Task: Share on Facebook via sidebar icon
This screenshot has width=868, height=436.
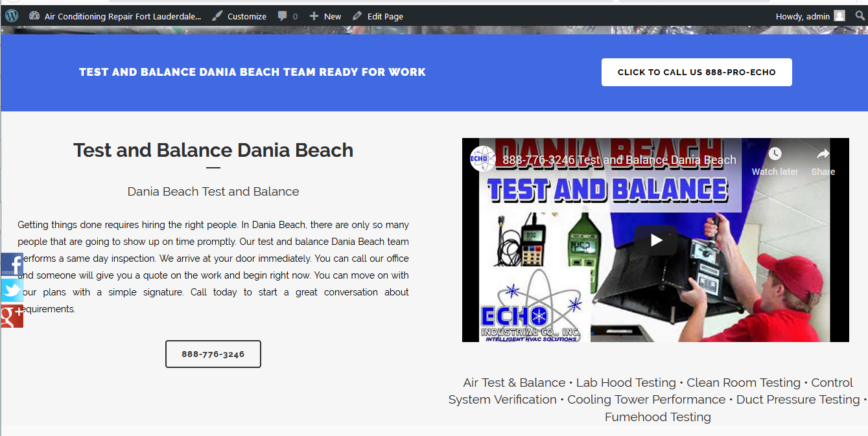Action: pyautogui.click(x=12, y=264)
